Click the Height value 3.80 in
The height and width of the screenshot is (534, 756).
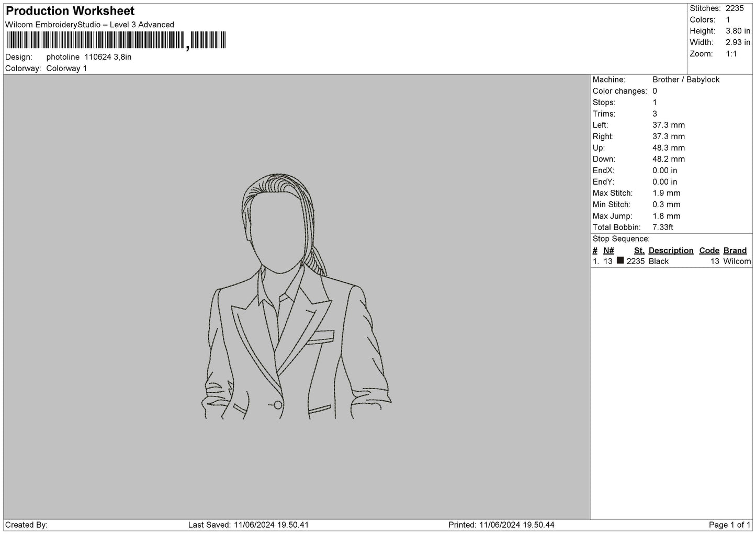(738, 31)
